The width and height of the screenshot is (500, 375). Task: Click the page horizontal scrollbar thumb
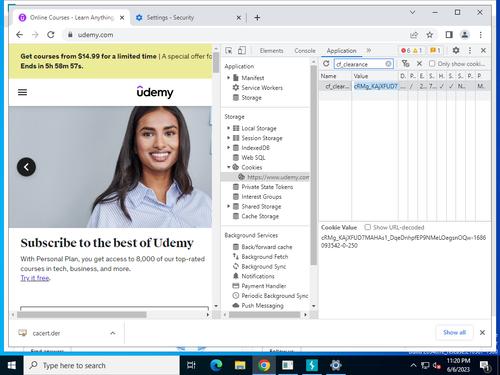[82, 315]
